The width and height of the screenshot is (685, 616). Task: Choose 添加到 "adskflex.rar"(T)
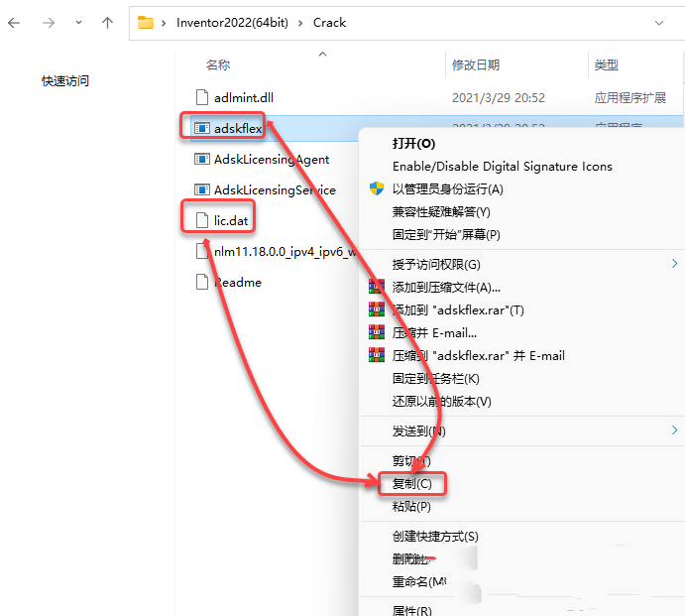pos(458,309)
